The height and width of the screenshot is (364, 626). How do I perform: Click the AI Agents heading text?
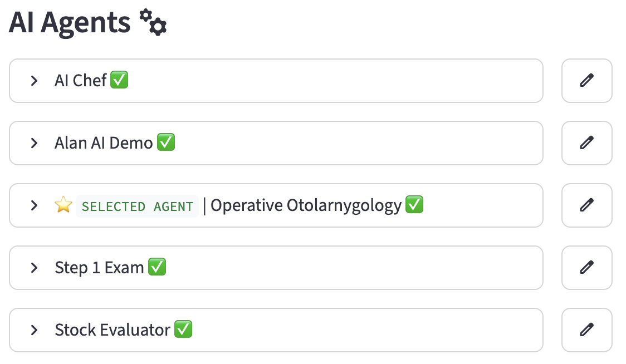70,23
